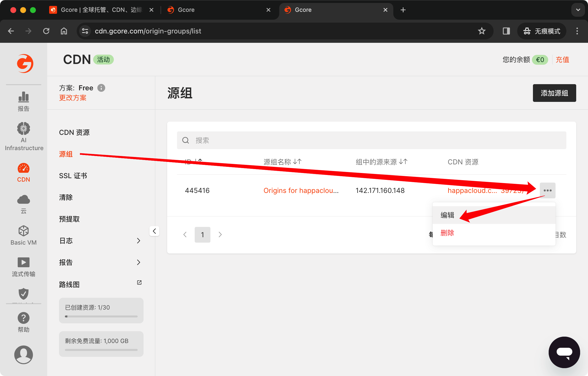
Task: Reload the page
Action: [46, 31]
